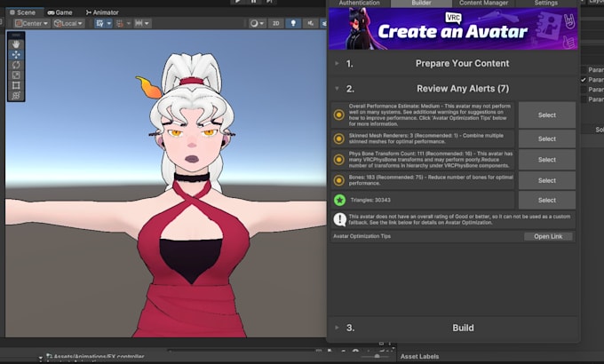The width and height of the screenshot is (604, 364).
Task: Select the Scale tool
Action: (x=16, y=75)
